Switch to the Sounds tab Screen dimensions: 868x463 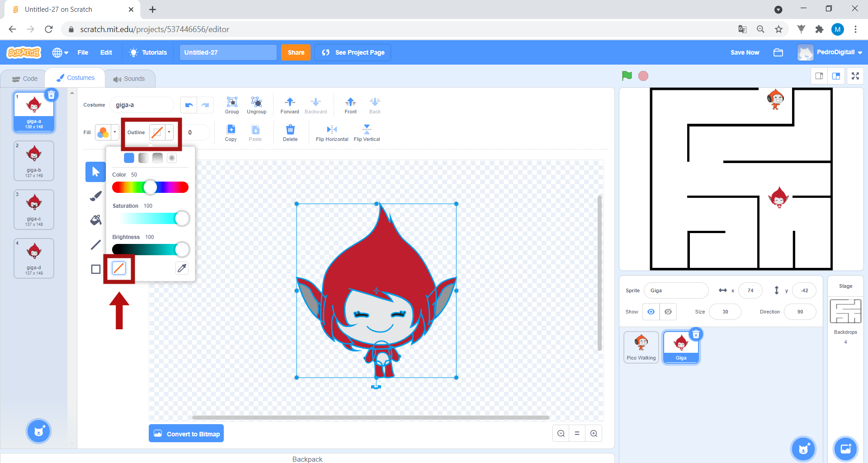point(130,79)
